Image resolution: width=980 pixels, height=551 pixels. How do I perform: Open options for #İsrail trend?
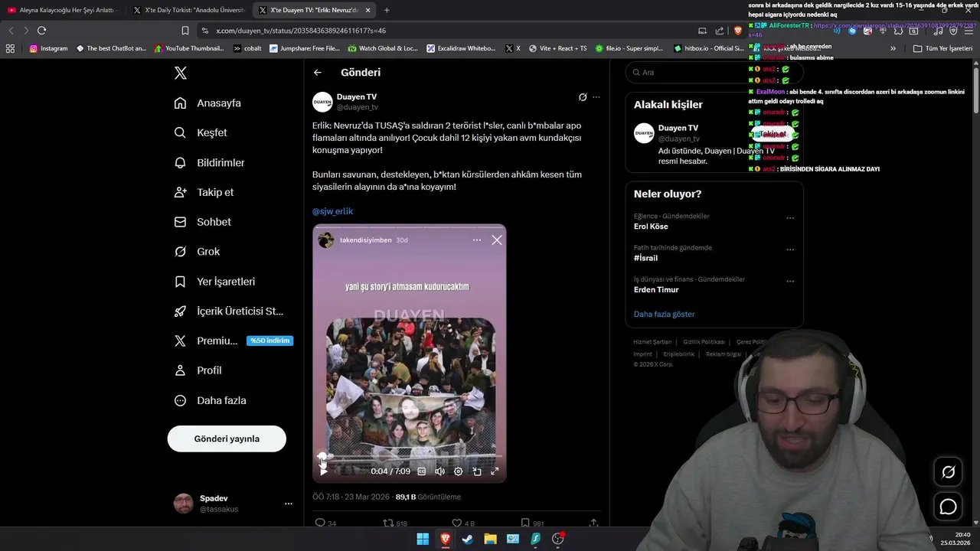pos(790,249)
